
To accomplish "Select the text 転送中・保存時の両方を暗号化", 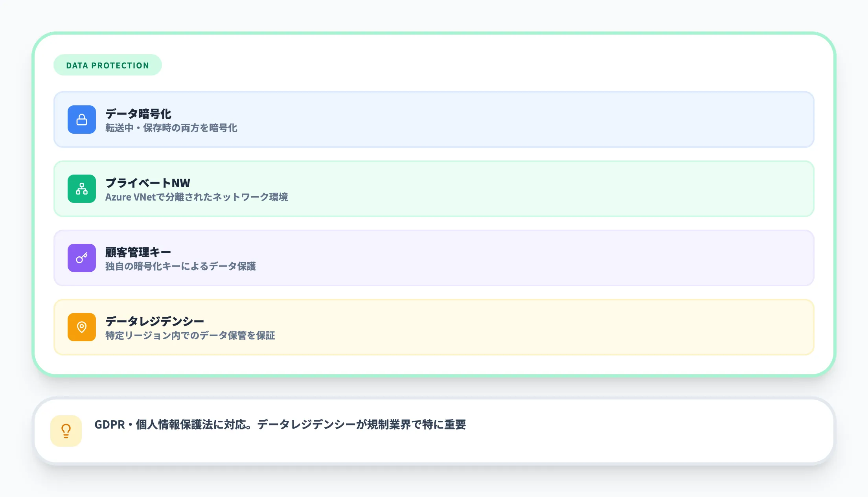I will click(172, 128).
